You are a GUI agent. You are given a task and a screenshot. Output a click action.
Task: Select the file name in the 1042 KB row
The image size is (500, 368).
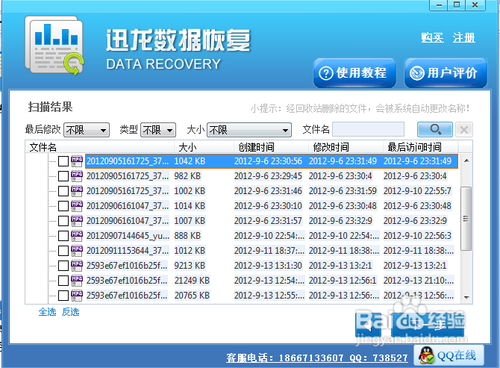coord(128,161)
